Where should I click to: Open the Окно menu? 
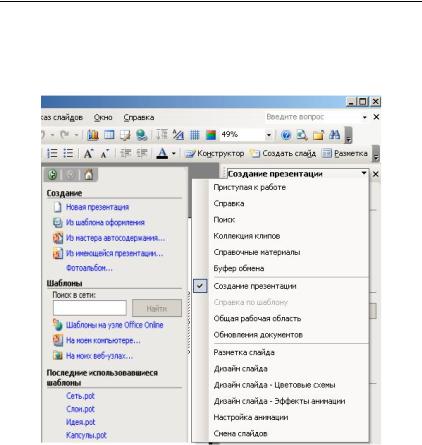pos(103,117)
